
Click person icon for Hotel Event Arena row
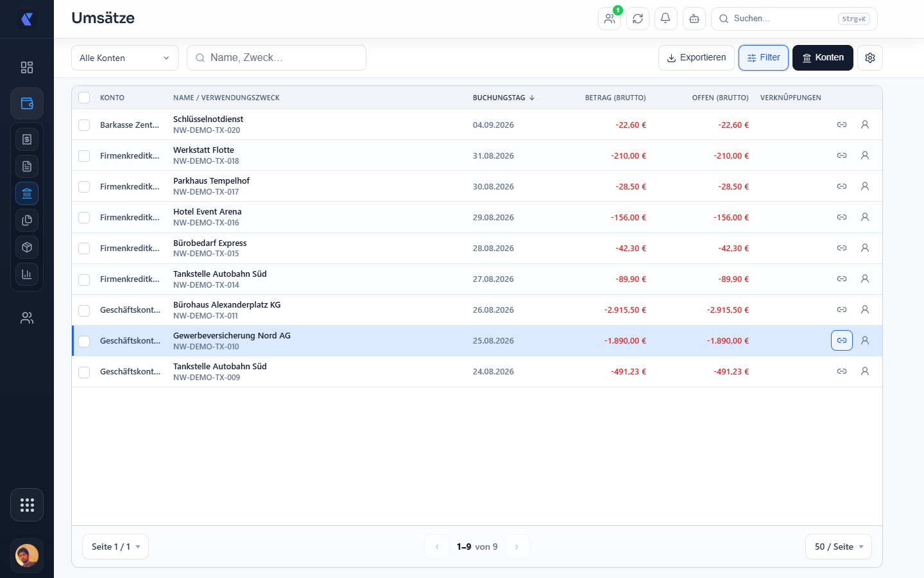pyautogui.click(x=865, y=217)
